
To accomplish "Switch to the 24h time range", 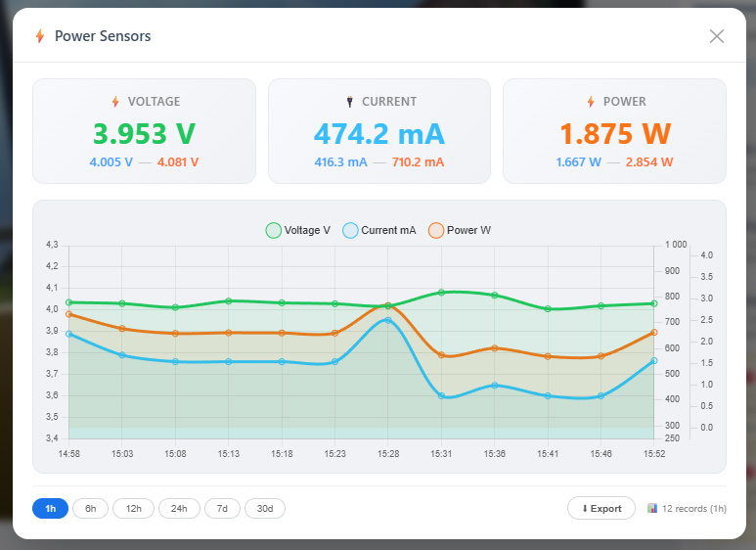I will point(179,509).
